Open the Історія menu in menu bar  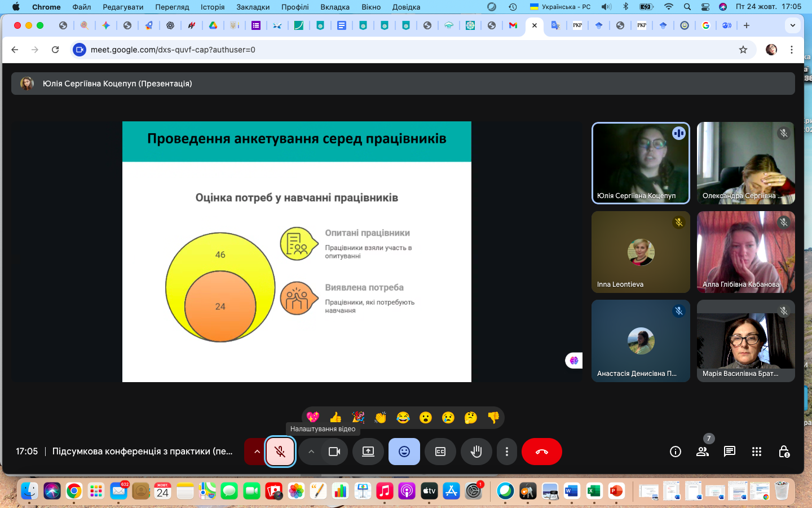[x=213, y=7]
